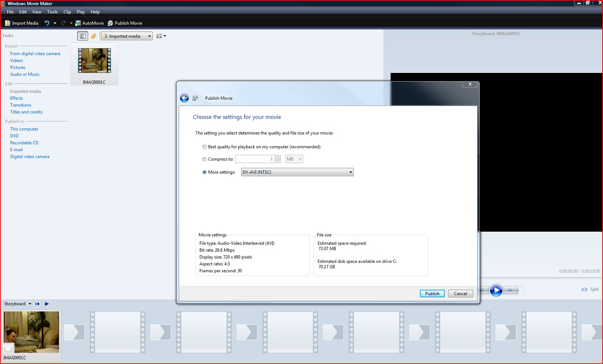Expand the Redo history dropdown arrow
Viewport: 603px width, 364px height.
tap(71, 23)
